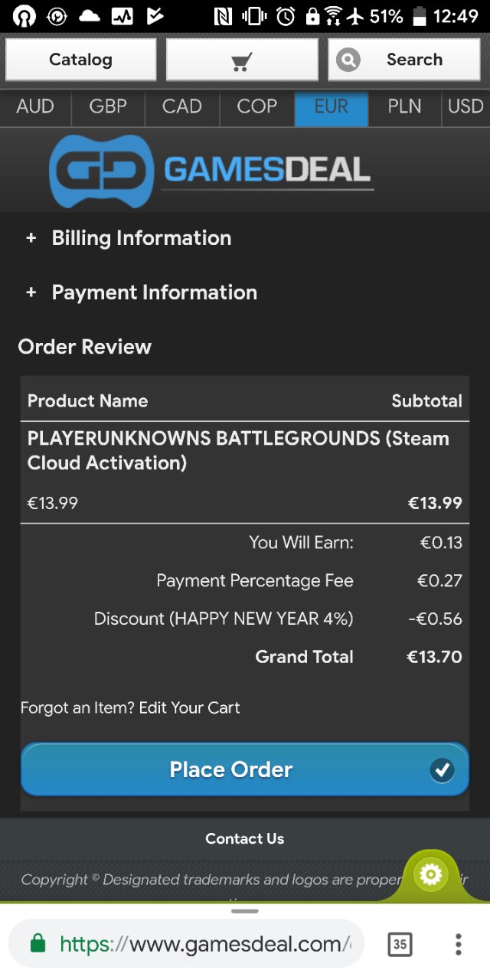Select the EUR currency tab

[332, 106]
